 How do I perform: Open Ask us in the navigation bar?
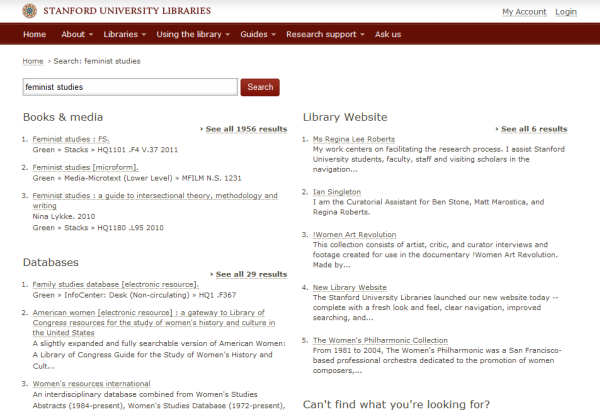[x=388, y=34]
